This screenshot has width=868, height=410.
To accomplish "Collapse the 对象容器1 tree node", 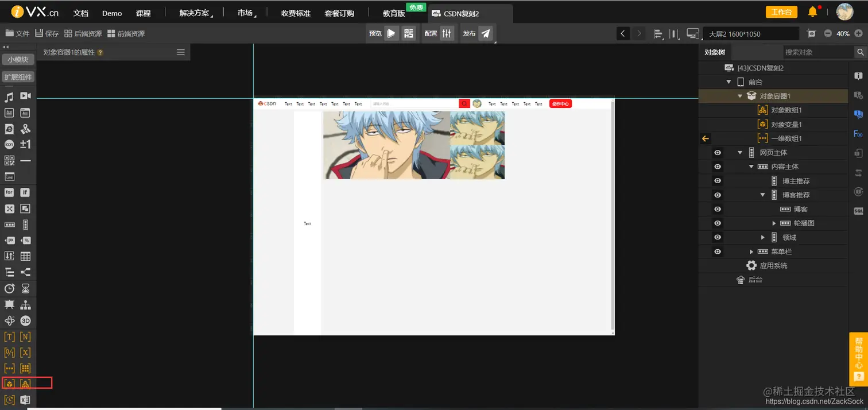I will click(739, 96).
